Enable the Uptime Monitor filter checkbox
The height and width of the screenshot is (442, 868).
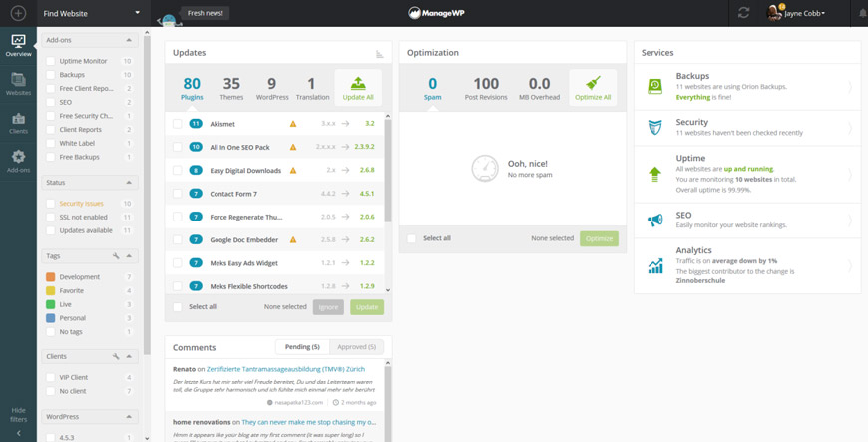(50, 61)
